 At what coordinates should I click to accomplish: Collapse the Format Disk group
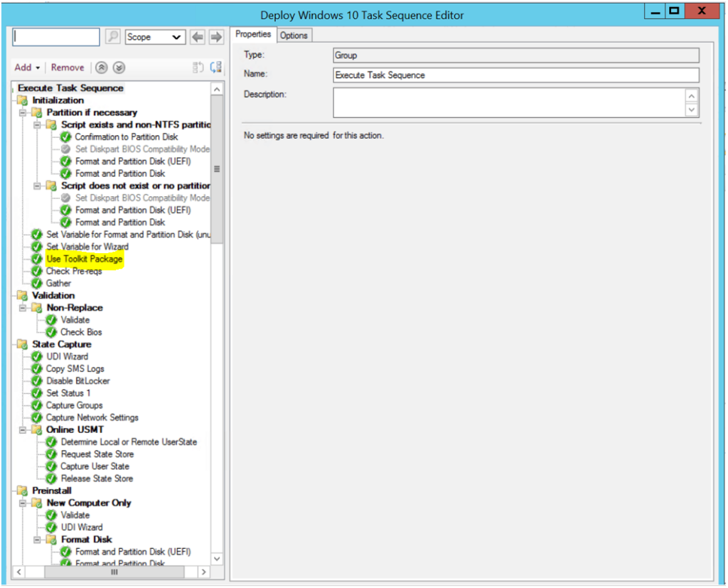[37, 540]
